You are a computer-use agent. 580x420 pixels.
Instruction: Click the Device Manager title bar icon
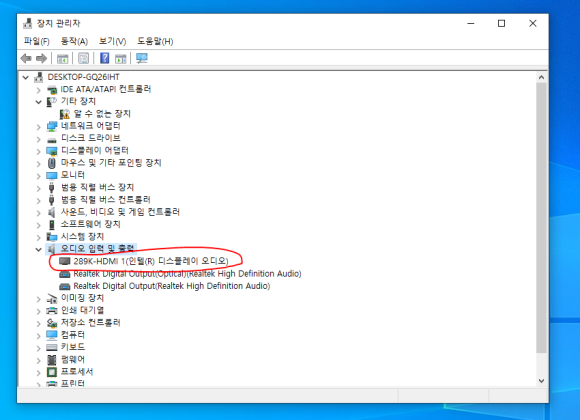pyautogui.click(x=28, y=23)
